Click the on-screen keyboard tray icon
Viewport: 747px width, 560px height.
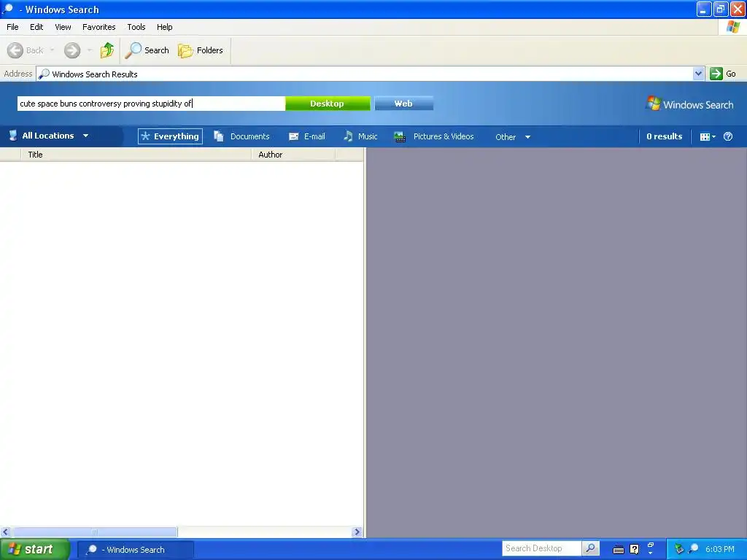point(619,550)
